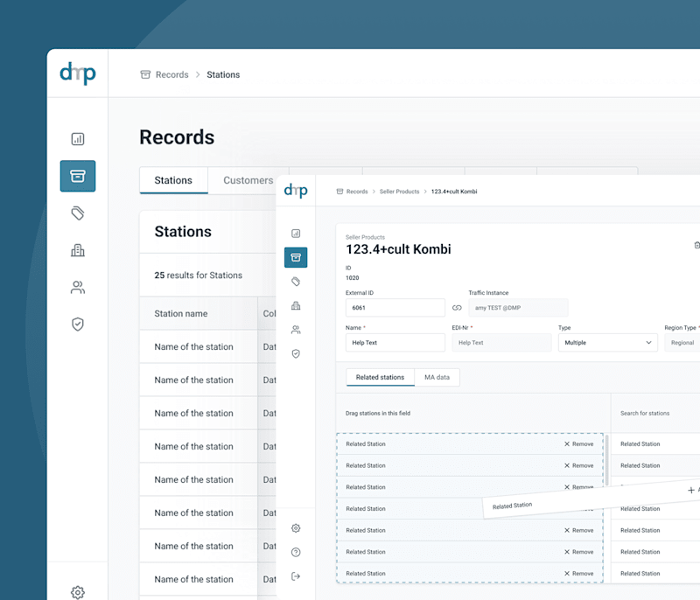Click Stations breadcrumb in back window
This screenshot has height=600, width=700.
point(223,74)
